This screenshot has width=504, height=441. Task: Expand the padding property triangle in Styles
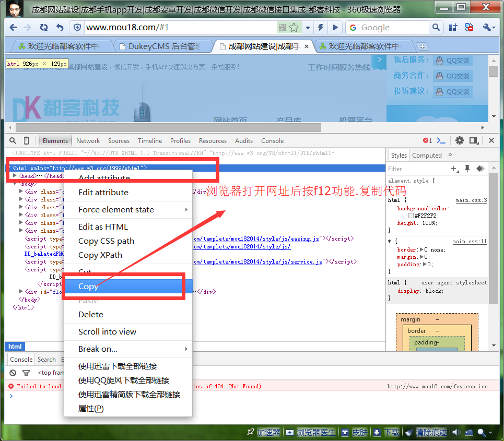pos(425,265)
